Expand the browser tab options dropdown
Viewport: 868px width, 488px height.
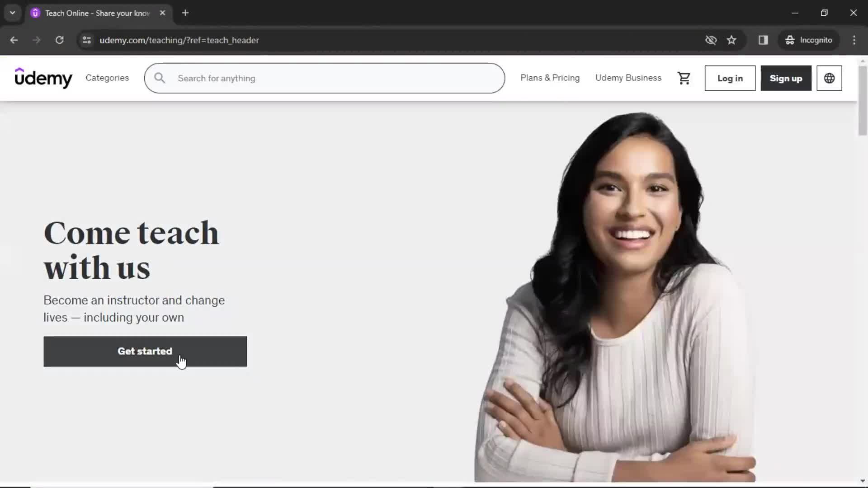[12, 13]
